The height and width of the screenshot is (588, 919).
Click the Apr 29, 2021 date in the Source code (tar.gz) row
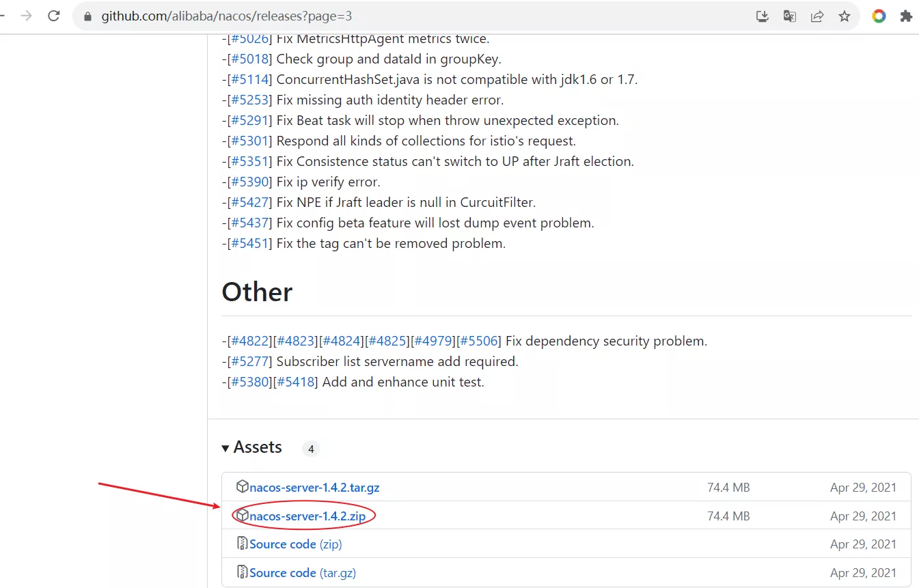(863, 573)
